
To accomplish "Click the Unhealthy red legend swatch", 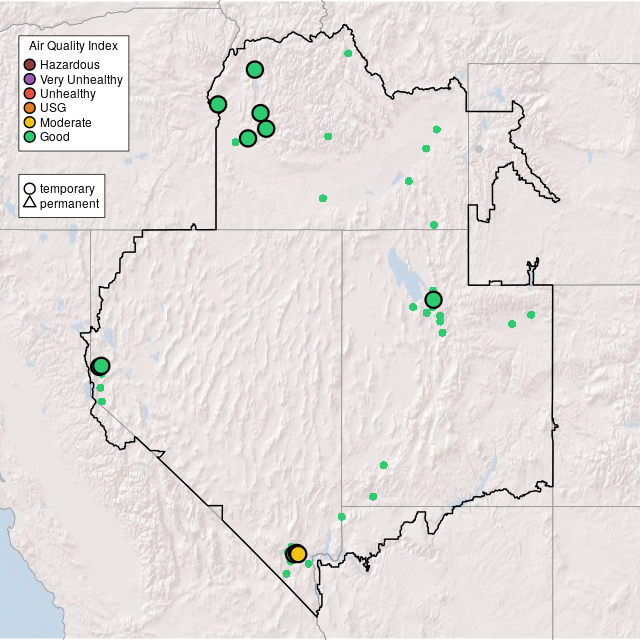I will click(x=30, y=93).
